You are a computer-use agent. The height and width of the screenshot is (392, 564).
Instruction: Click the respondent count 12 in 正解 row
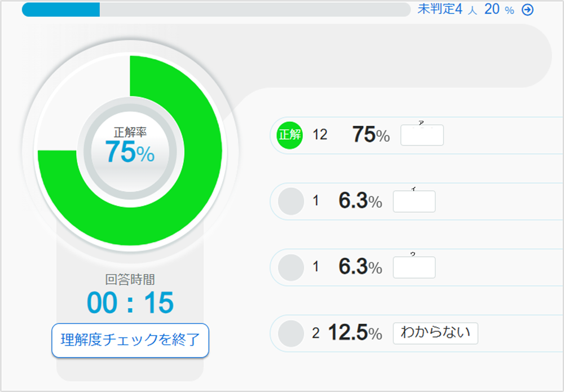(320, 135)
